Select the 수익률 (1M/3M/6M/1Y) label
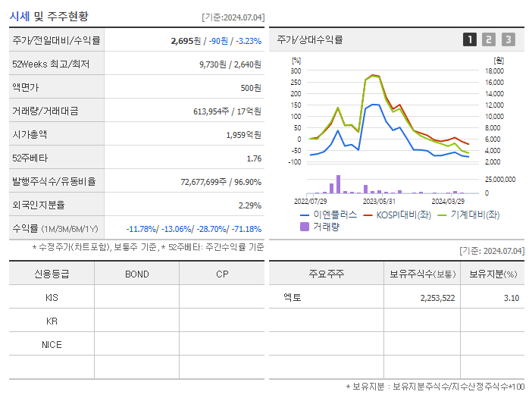The width and height of the screenshot is (532, 398). [55, 229]
